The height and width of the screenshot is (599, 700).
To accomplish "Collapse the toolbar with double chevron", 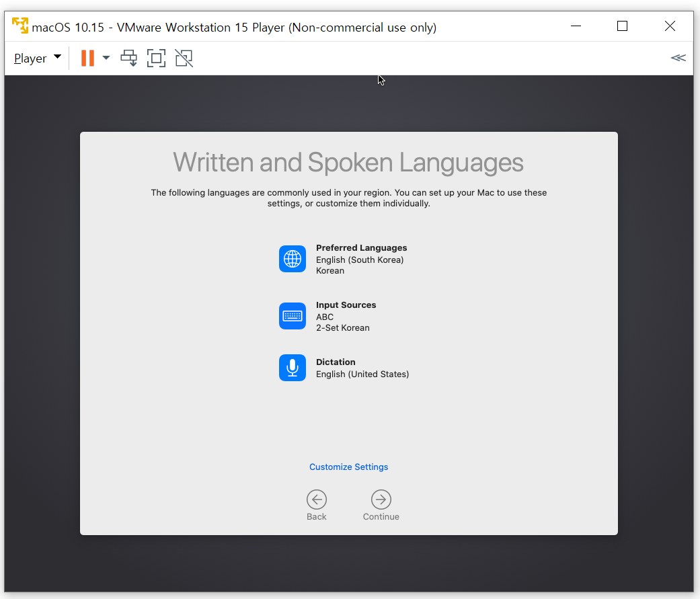I will (x=678, y=58).
